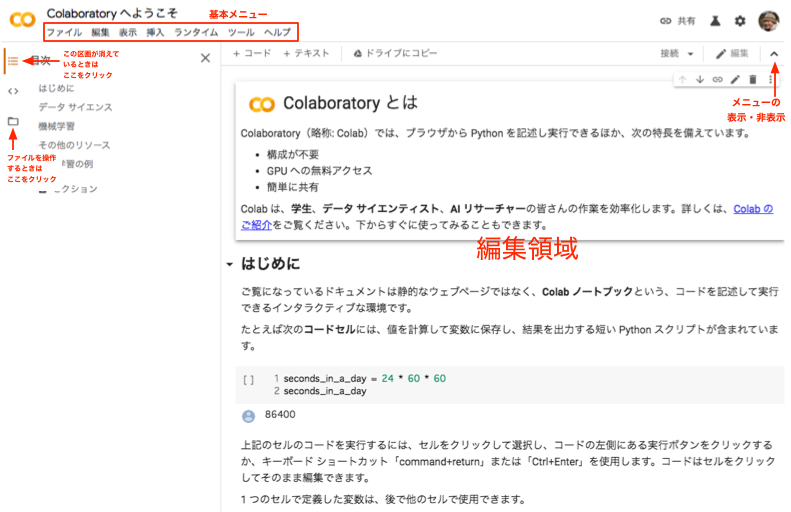The height and width of the screenshot is (512, 791).
Task: Open the Files folder icon in sidebar
Action: 13,121
